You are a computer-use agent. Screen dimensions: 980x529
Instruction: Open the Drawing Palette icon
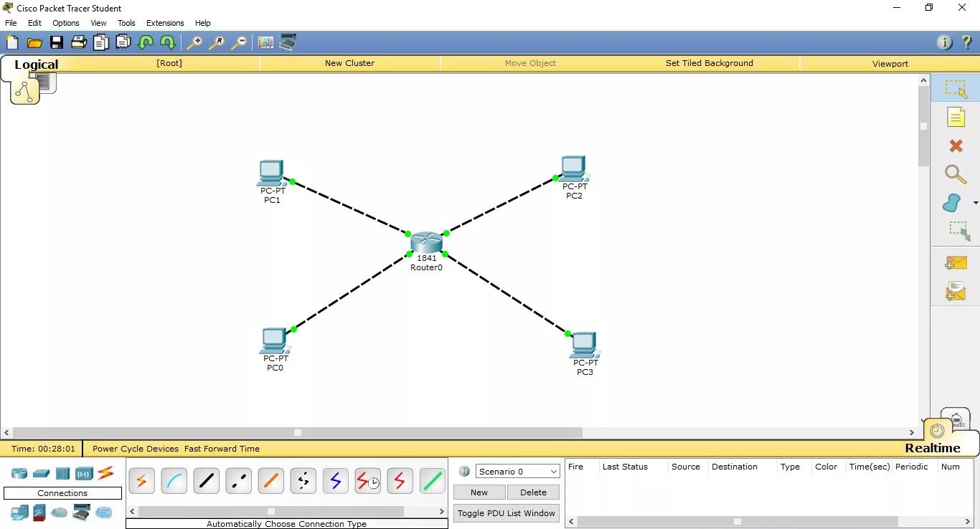point(265,43)
